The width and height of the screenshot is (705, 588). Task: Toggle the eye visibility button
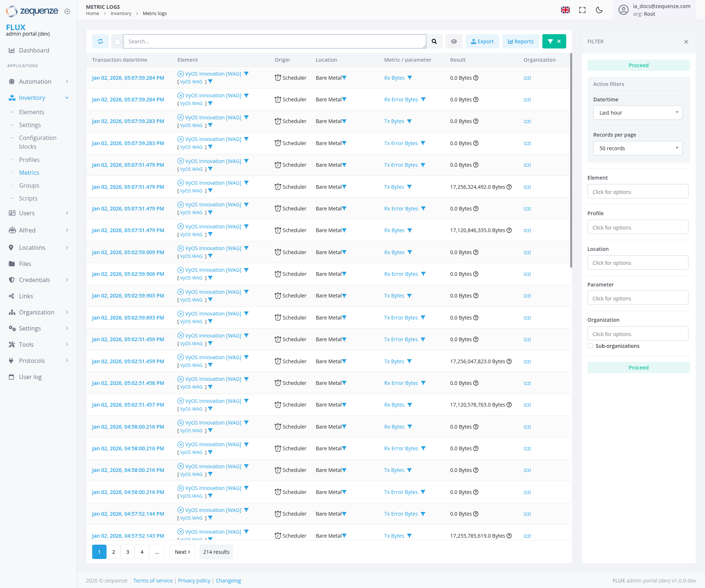click(454, 42)
